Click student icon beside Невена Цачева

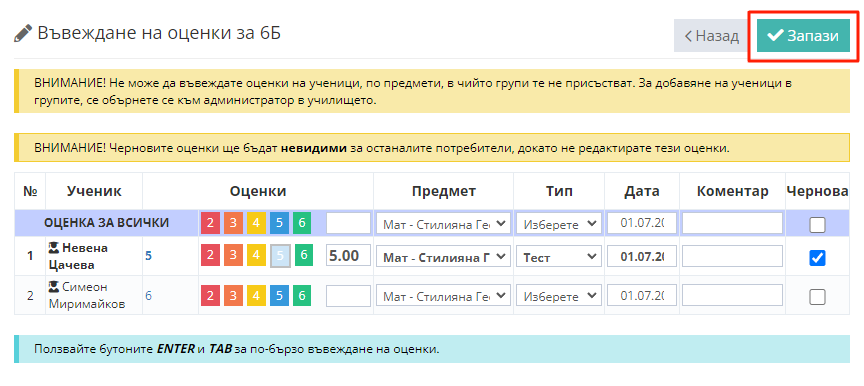[54, 248]
